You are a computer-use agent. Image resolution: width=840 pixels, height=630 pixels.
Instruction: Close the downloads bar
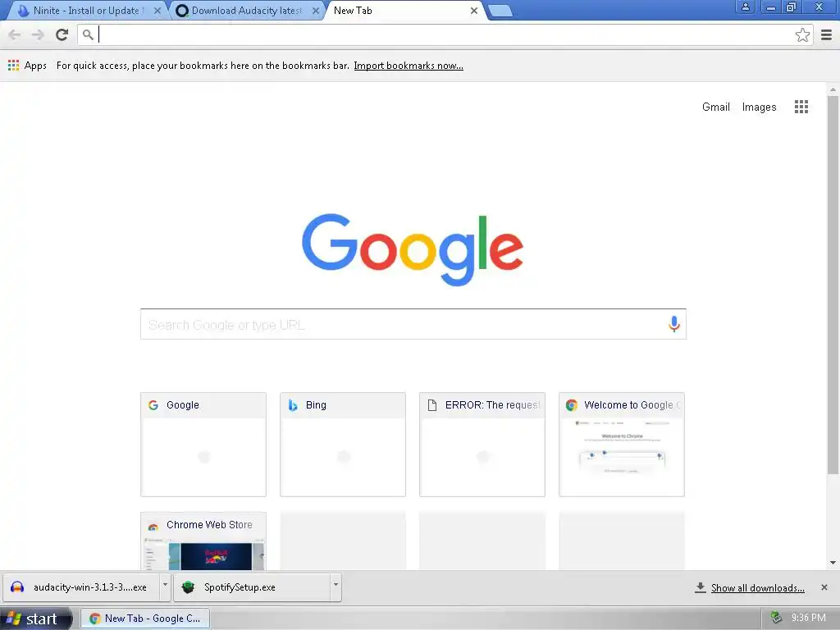click(824, 587)
